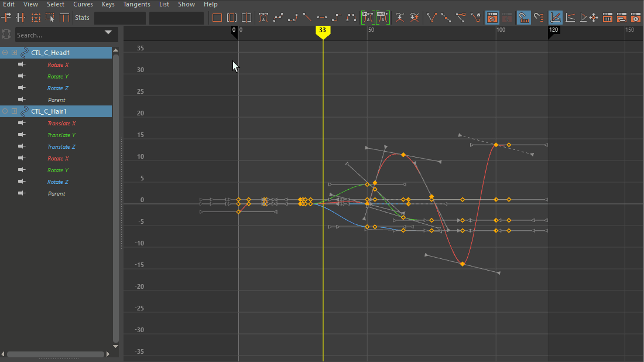Viewport: 644px width, 362px height.
Task: Open the Curves menu
Action: coord(83,4)
